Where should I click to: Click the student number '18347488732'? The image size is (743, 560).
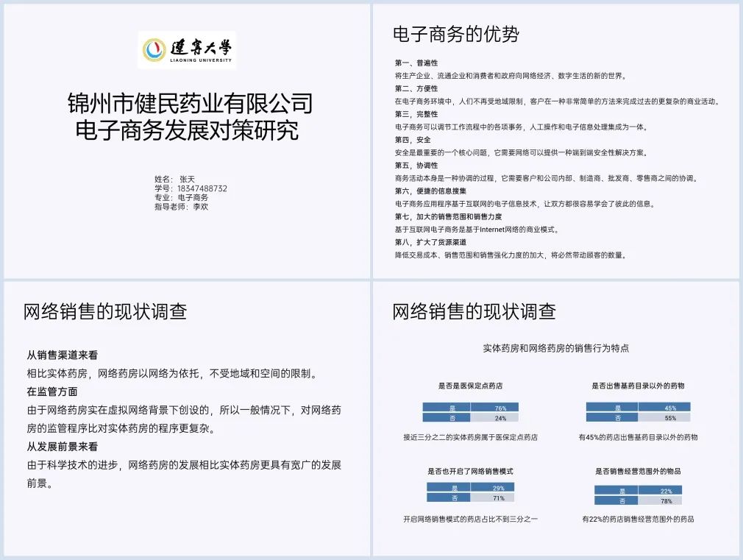coord(202,188)
